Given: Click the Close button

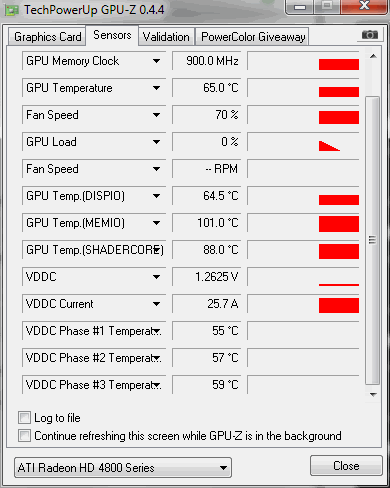Looking at the screenshot, I should point(346,466).
